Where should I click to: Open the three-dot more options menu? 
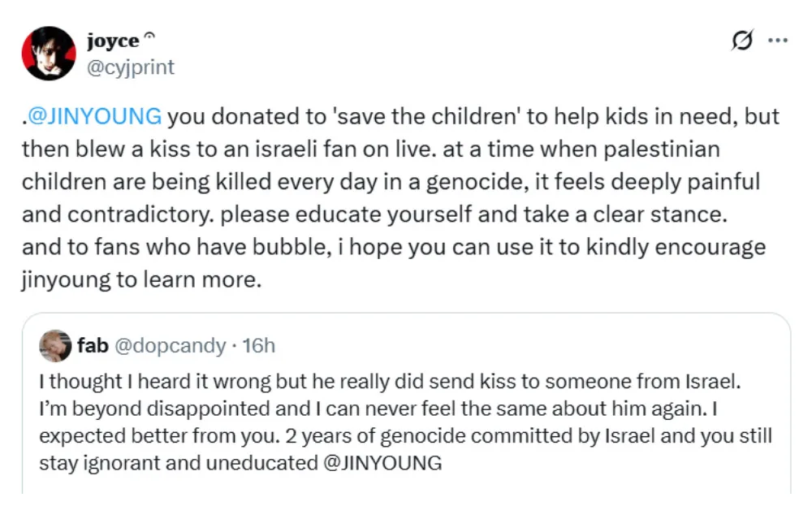(777, 41)
